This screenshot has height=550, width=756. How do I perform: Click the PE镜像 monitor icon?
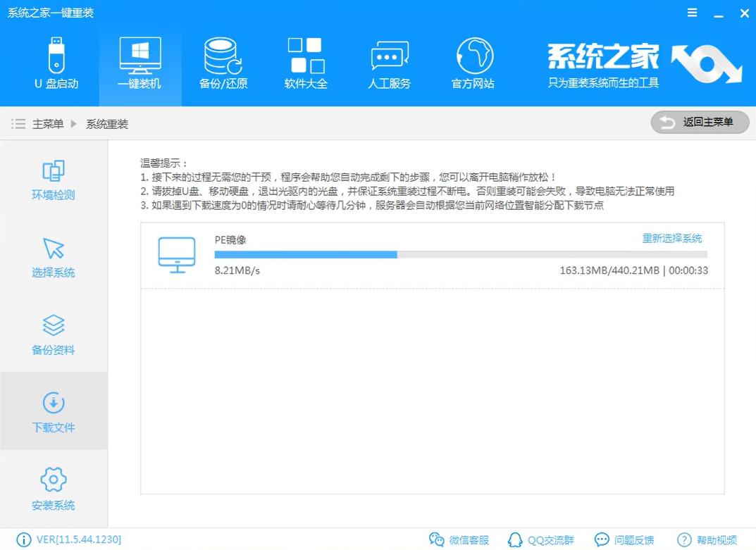(178, 254)
